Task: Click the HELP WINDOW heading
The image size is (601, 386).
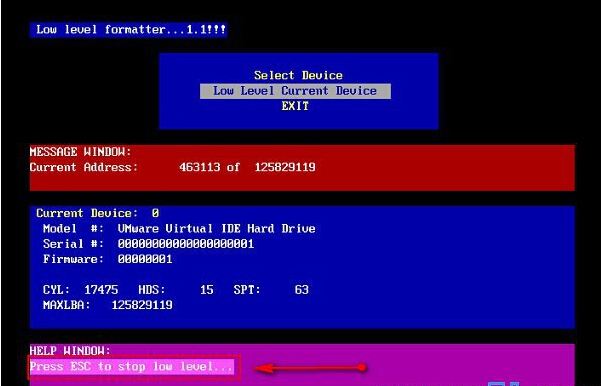Action: coord(70,351)
